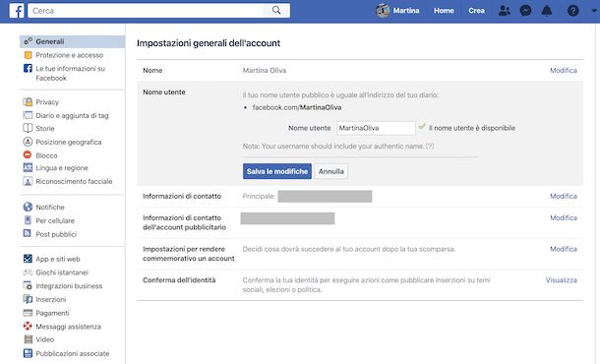Click the Inserzioni icon
Viewport: 600px width, 364px height.
(28, 299)
